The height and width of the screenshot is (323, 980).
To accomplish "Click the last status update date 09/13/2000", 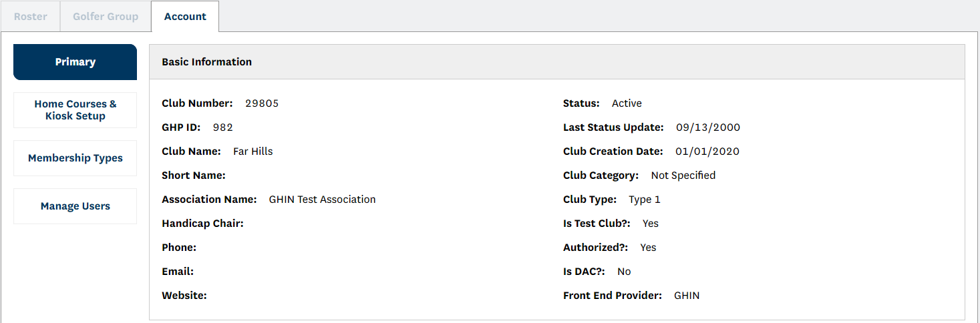I will [708, 127].
